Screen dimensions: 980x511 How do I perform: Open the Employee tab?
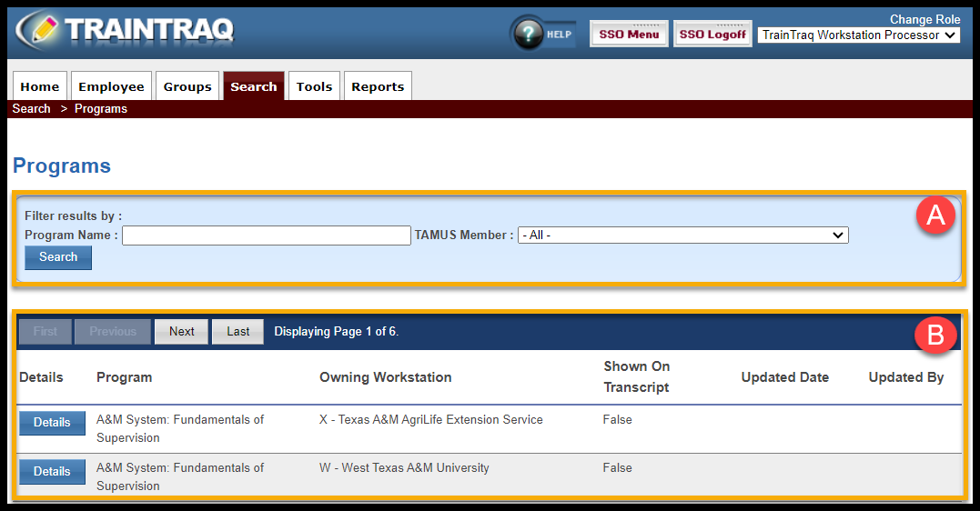point(111,86)
